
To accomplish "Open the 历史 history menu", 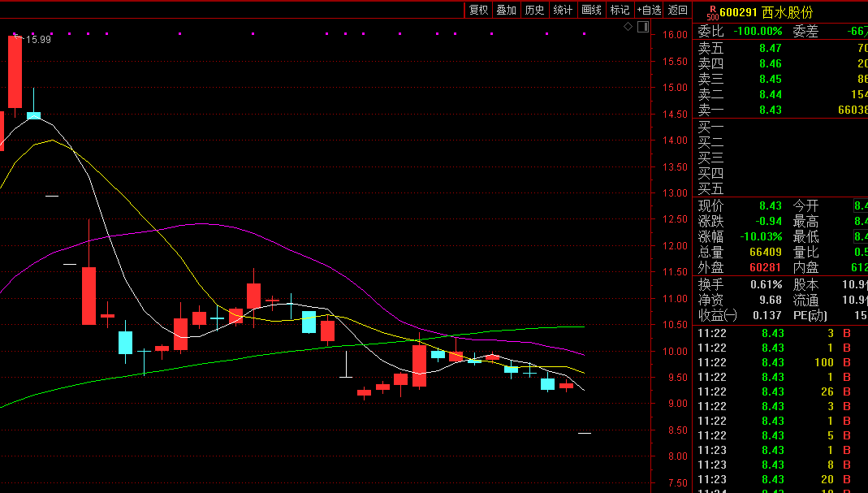I will pos(534,10).
